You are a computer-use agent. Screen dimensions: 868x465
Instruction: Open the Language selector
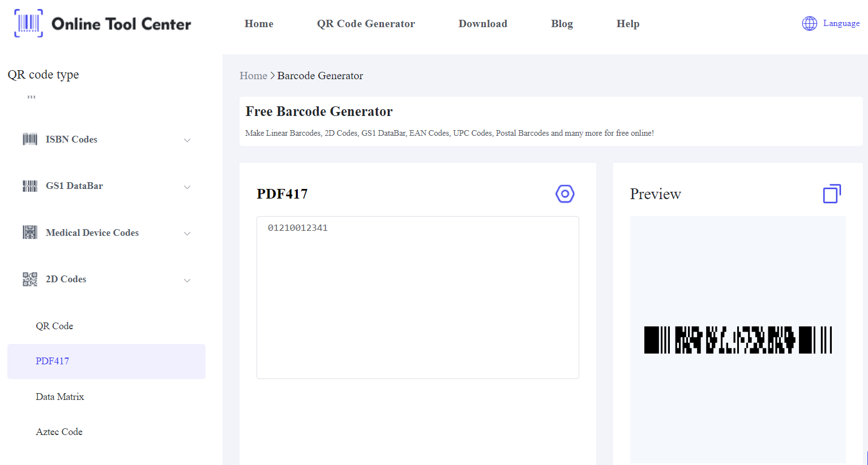(841, 23)
